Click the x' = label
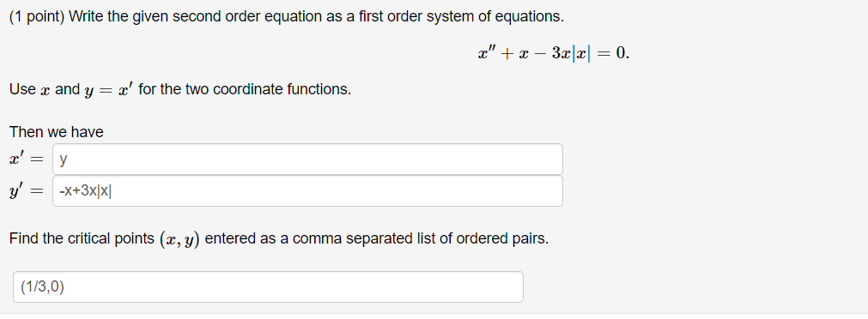This screenshot has width=868, height=319. coord(26,159)
